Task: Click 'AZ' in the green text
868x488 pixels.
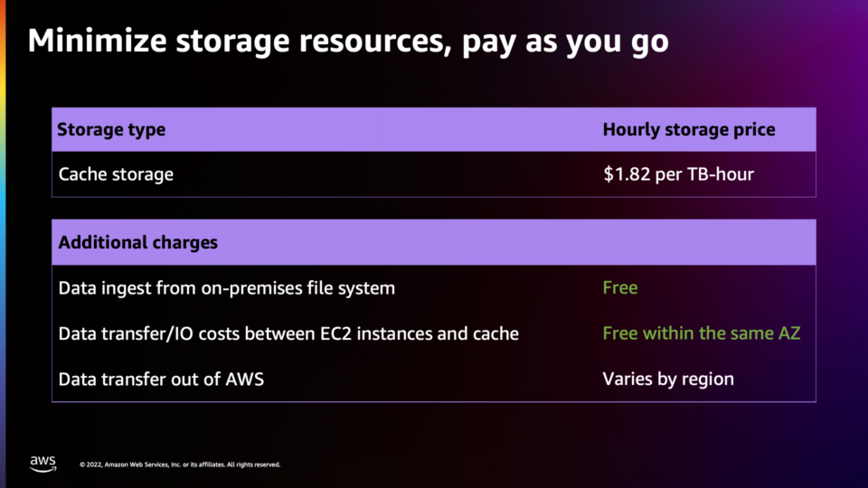Action: 789,333
